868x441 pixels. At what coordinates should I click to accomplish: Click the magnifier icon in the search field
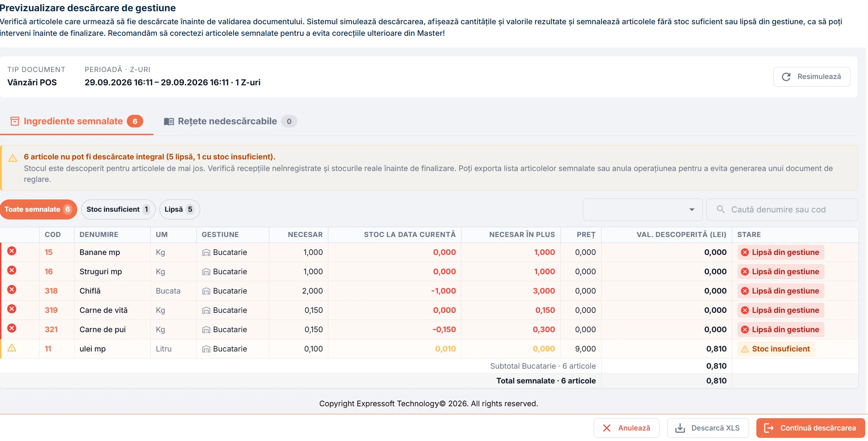click(x=721, y=209)
